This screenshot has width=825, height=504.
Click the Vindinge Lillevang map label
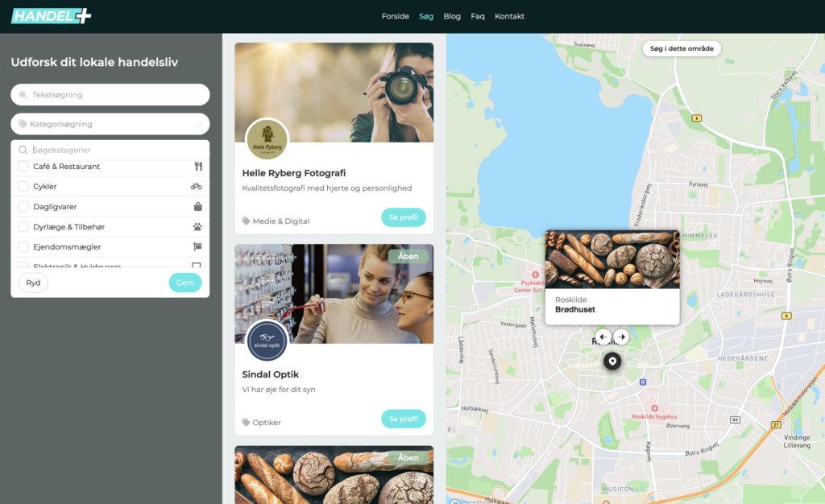click(x=797, y=441)
